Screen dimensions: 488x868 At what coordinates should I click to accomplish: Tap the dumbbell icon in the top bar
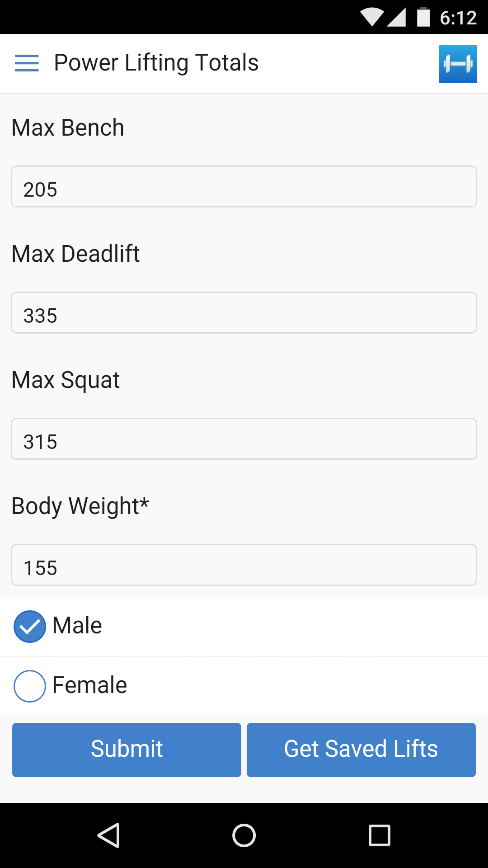coord(458,63)
